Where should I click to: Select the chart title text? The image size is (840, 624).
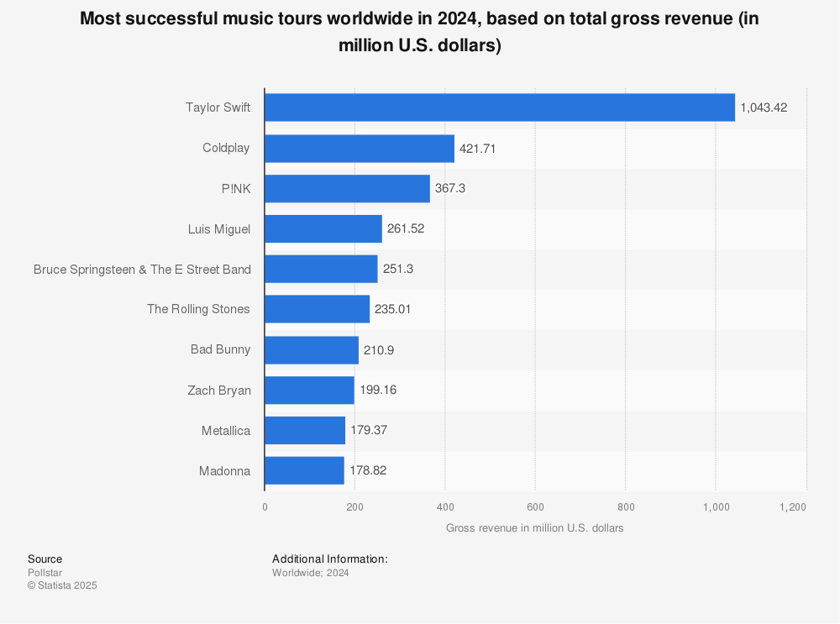(x=419, y=31)
